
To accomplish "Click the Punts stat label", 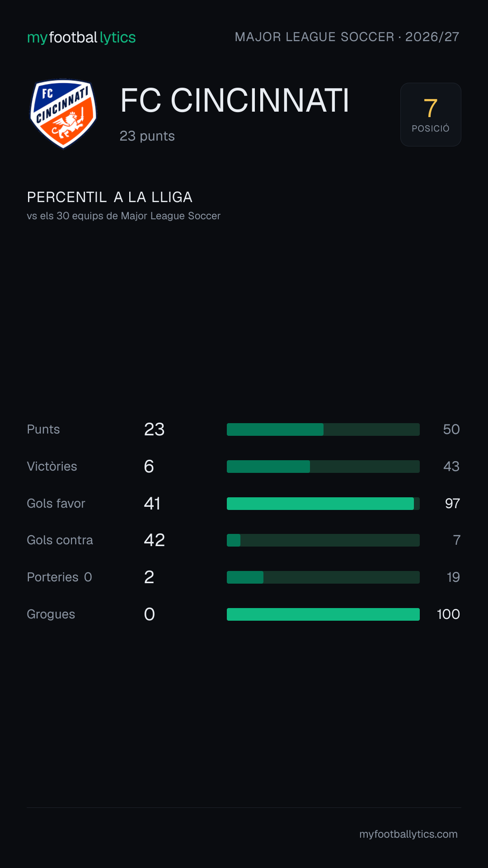I will pyautogui.click(x=43, y=429).
